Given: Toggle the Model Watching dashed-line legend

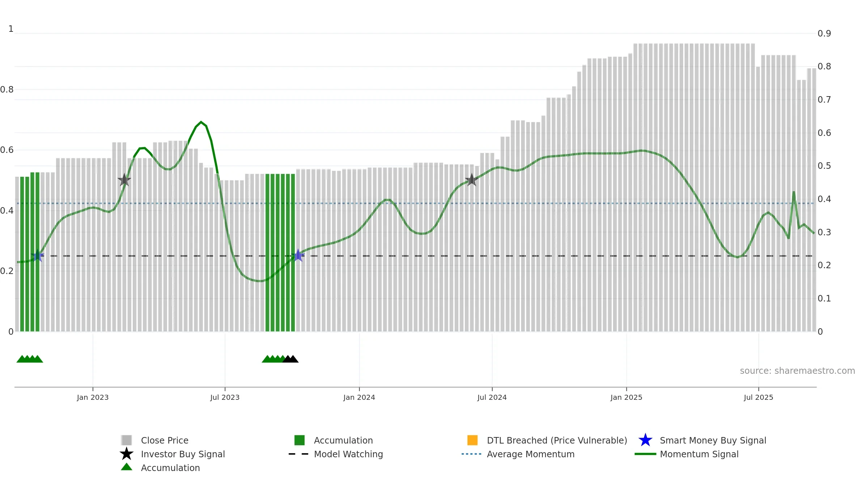Looking at the screenshot, I should (348, 454).
